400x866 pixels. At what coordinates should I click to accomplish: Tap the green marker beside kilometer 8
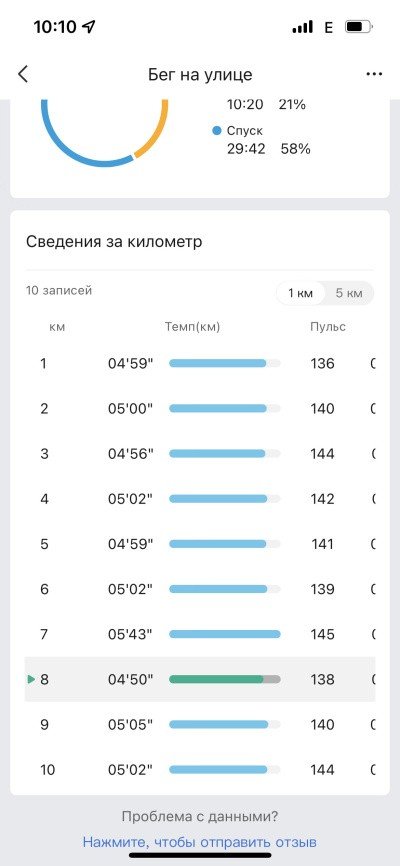point(31,679)
